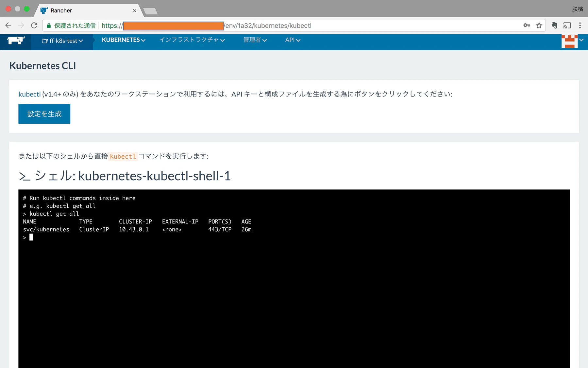Click the shell title kubernetes-kubectl-shell-1
This screenshot has height=368, width=588.
pos(154,176)
